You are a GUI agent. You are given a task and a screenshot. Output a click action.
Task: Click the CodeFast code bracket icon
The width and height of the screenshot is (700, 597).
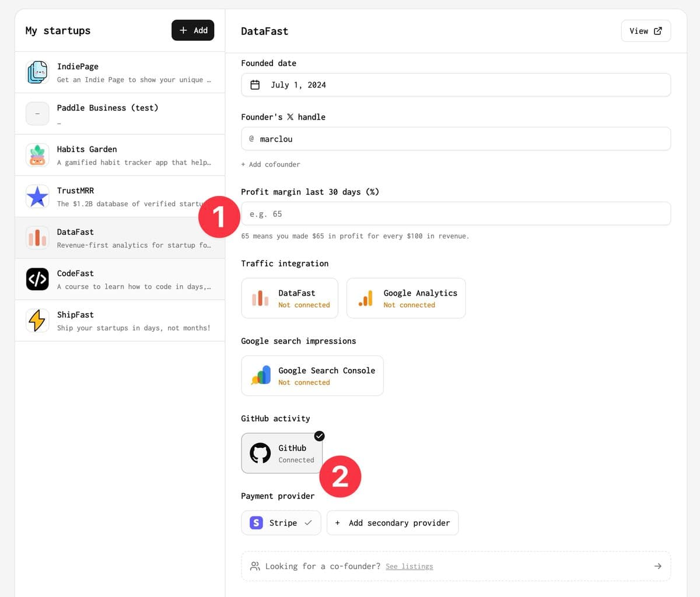37,279
